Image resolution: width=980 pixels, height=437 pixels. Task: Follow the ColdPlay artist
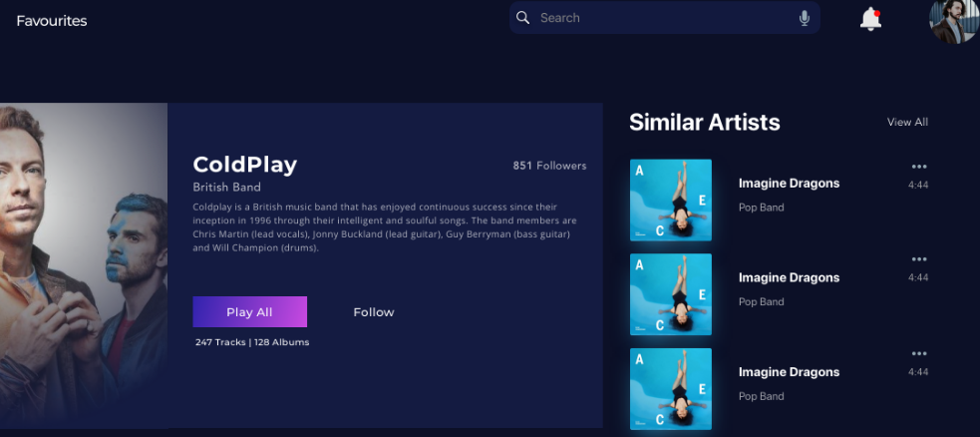click(374, 312)
